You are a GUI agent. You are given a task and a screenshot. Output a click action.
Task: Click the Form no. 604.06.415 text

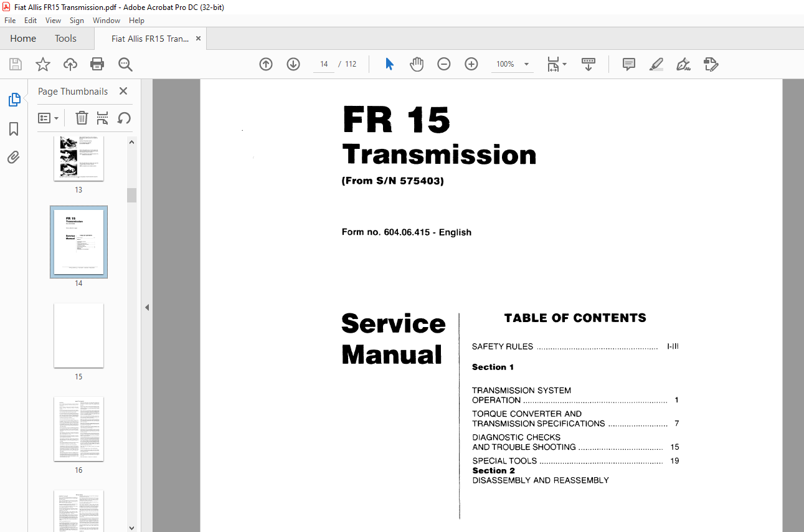[406, 232]
